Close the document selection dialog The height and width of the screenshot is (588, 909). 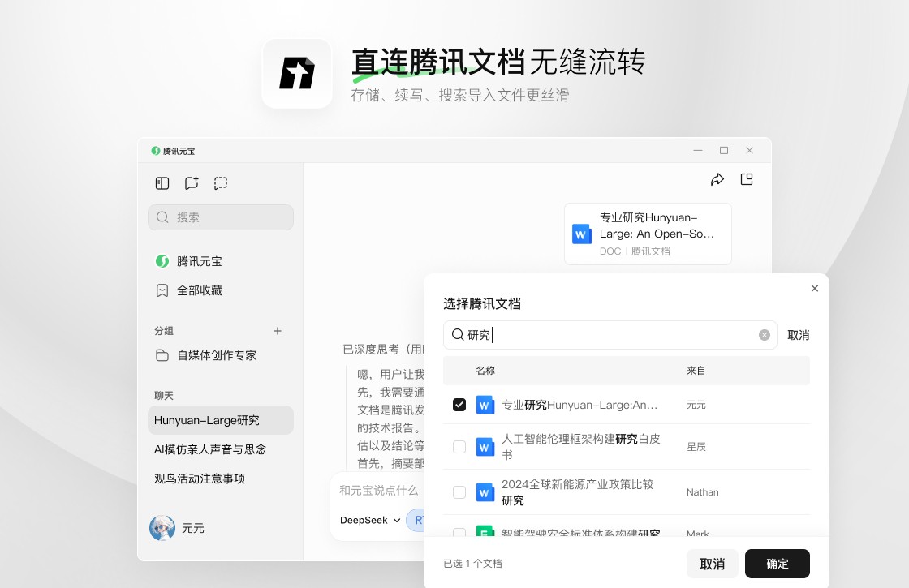point(815,289)
